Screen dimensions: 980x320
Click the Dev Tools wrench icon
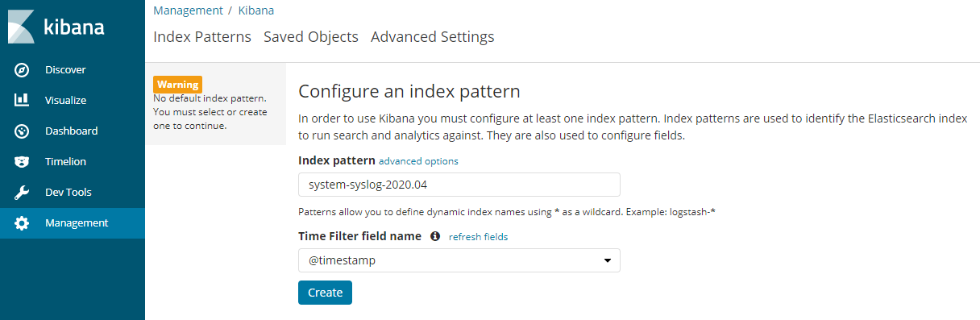coord(23,193)
